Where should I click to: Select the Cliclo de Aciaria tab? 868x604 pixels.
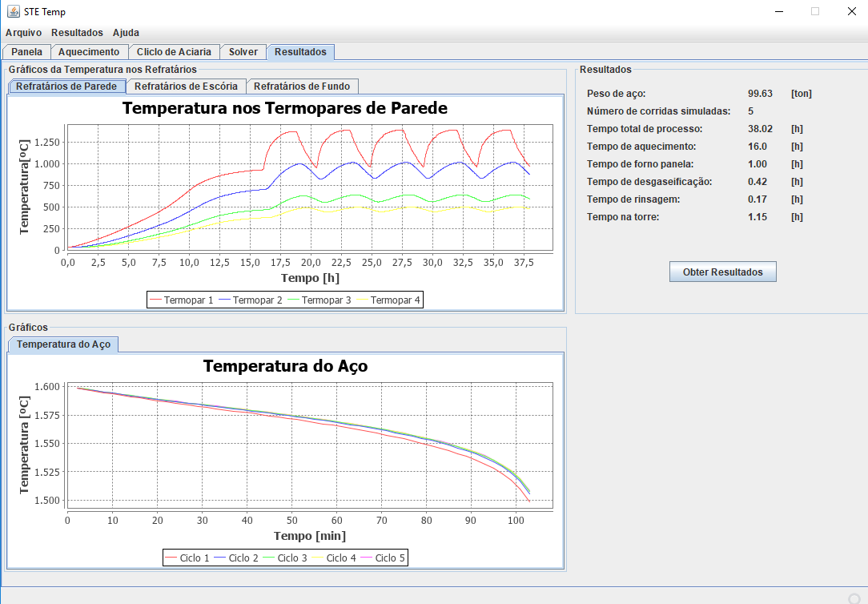[x=174, y=52]
